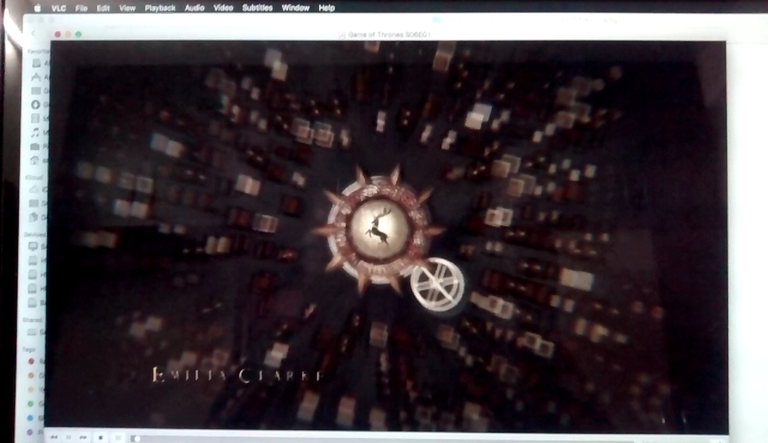Select the purple tag in Finder sidebar
The image size is (768, 443).
(x=30, y=432)
